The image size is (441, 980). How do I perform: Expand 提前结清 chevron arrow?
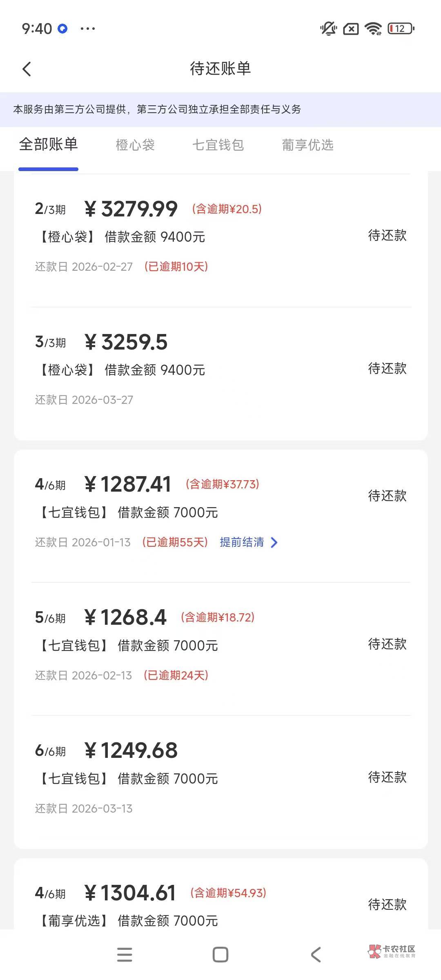tap(274, 543)
